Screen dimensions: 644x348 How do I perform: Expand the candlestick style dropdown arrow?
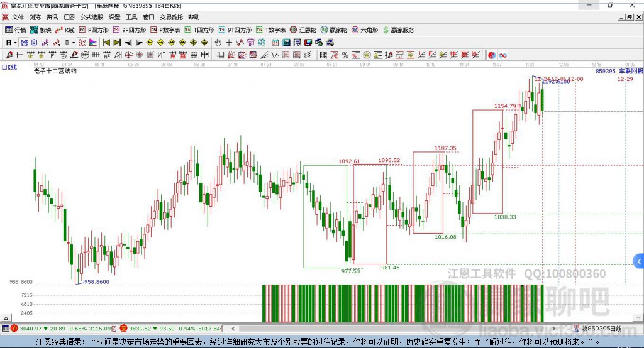[74, 43]
